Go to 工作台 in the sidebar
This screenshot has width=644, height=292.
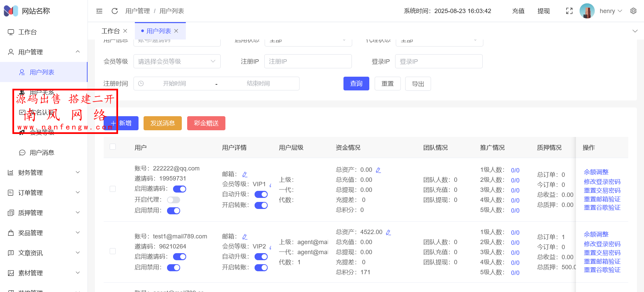(x=28, y=32)
